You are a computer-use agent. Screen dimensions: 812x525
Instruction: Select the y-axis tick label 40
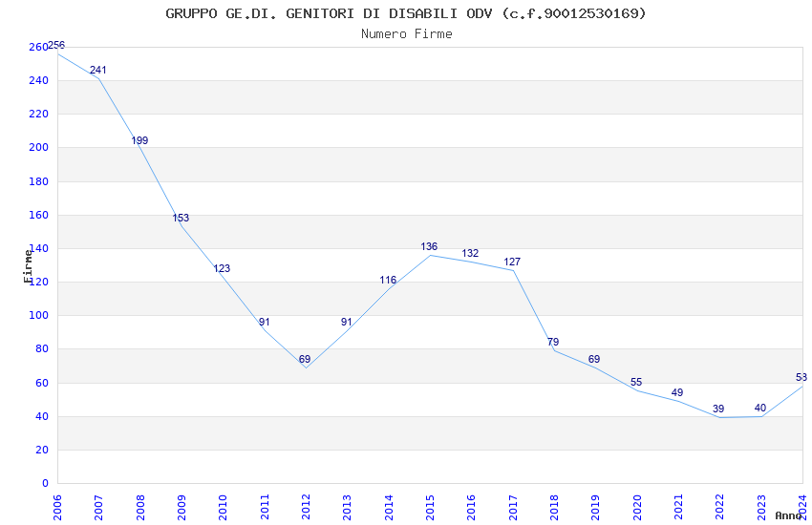(x=41, y=416)
